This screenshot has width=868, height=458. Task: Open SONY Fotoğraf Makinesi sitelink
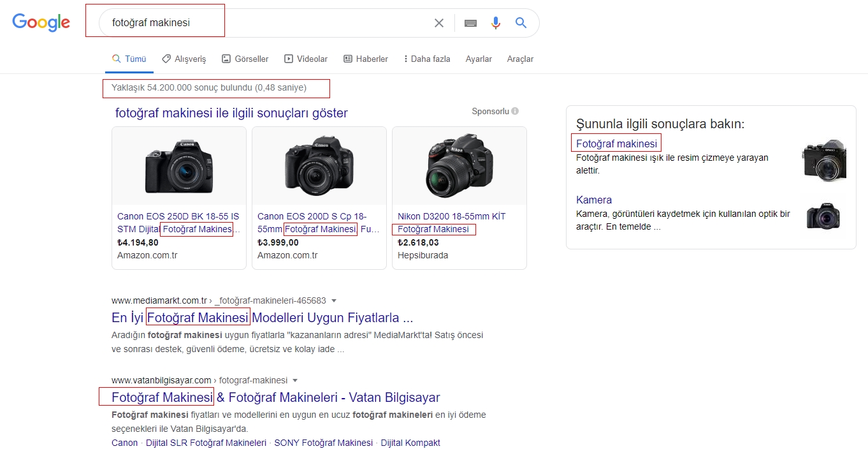click(323, 443)
